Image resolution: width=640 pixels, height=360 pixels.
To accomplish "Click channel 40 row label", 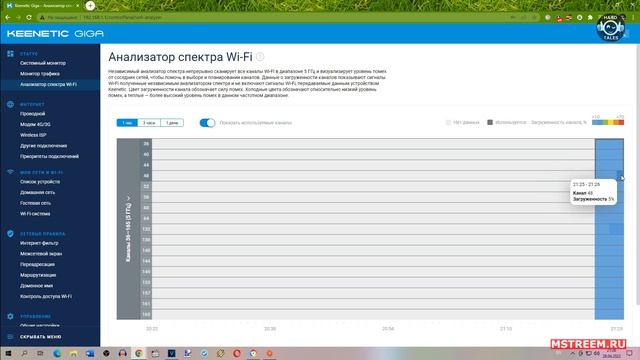I will [146, 154].
